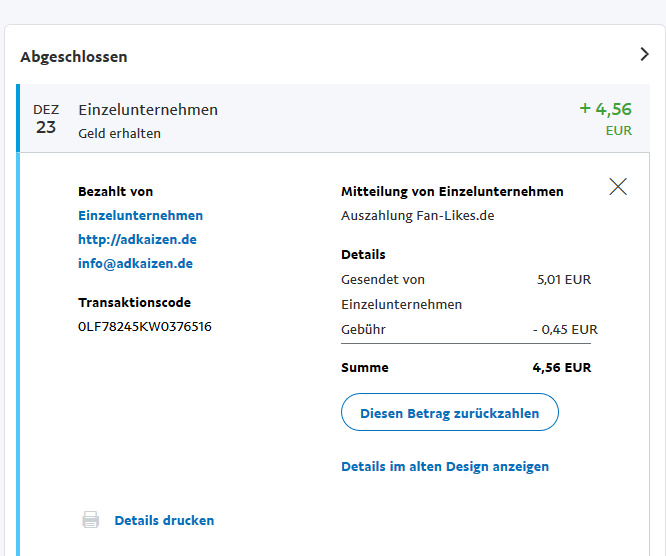This screenshot has height=556, width=666.
Task: Click the 5,01 EUR sent amount
Action: point(563,279)
